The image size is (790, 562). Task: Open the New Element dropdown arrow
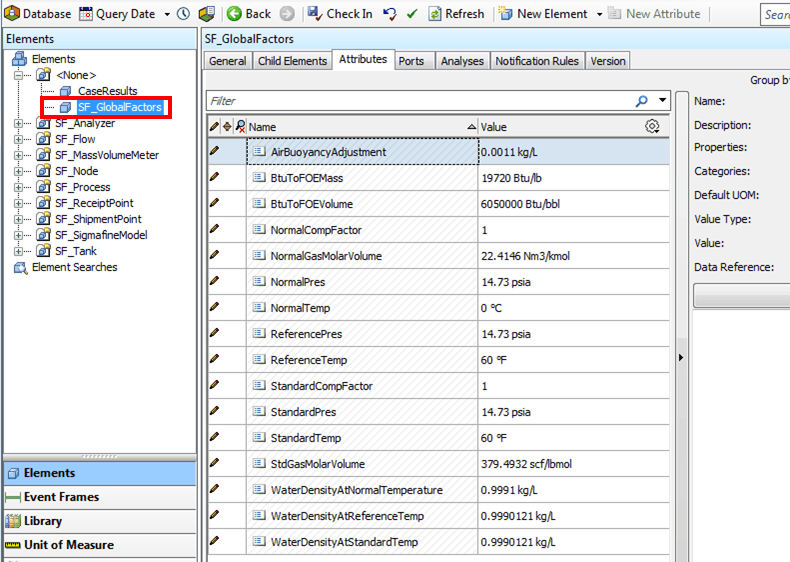pyautogui.click(x=599, y=14)
